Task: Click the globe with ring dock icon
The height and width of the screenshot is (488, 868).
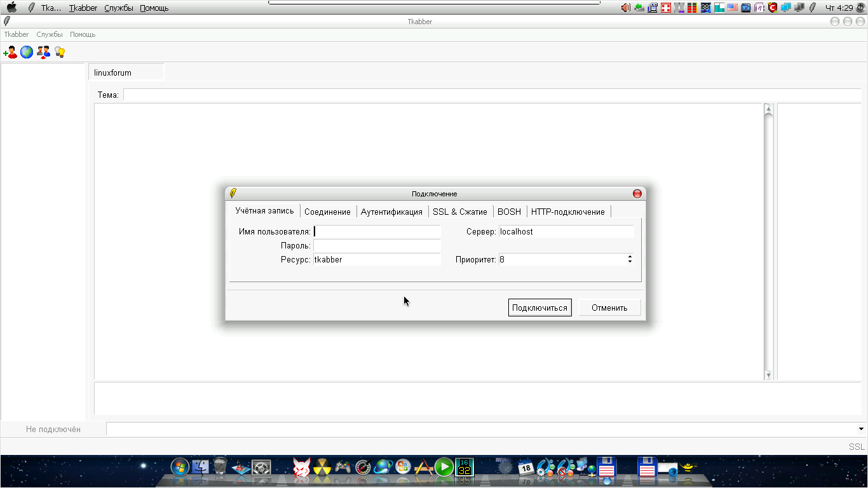Action: coord(383,468)
